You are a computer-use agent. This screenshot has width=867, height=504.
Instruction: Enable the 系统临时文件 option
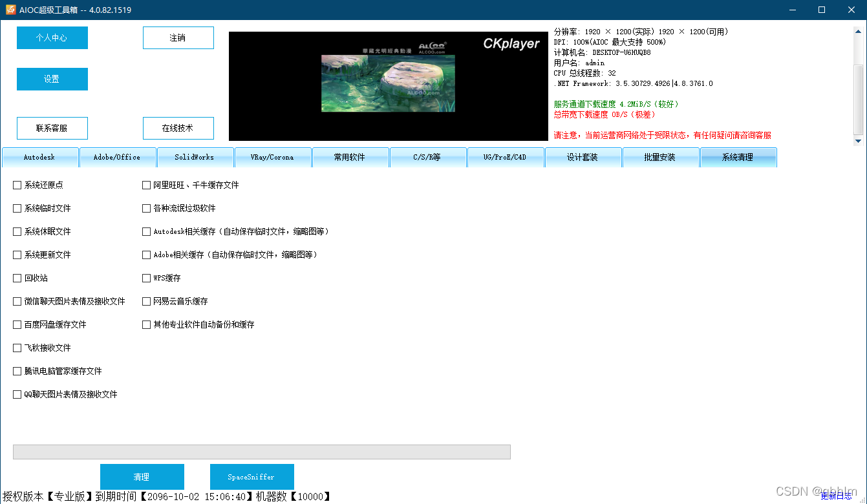[17, 208]
